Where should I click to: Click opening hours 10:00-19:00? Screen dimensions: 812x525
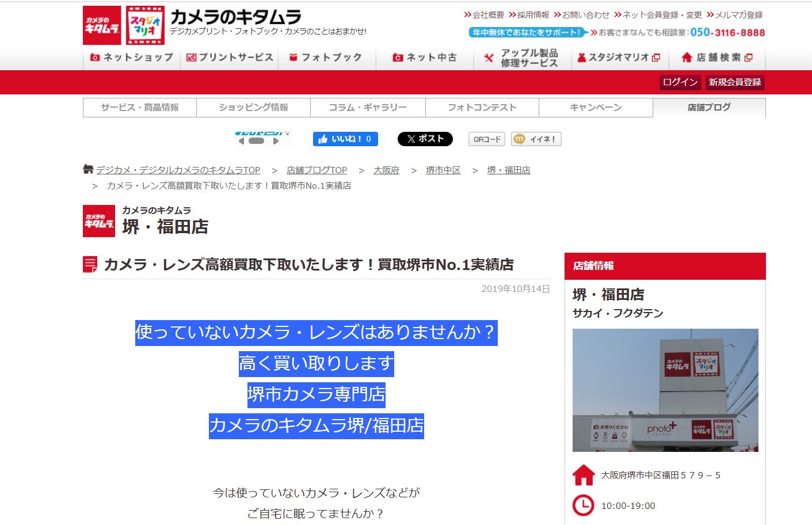click(x=628, y=506)
